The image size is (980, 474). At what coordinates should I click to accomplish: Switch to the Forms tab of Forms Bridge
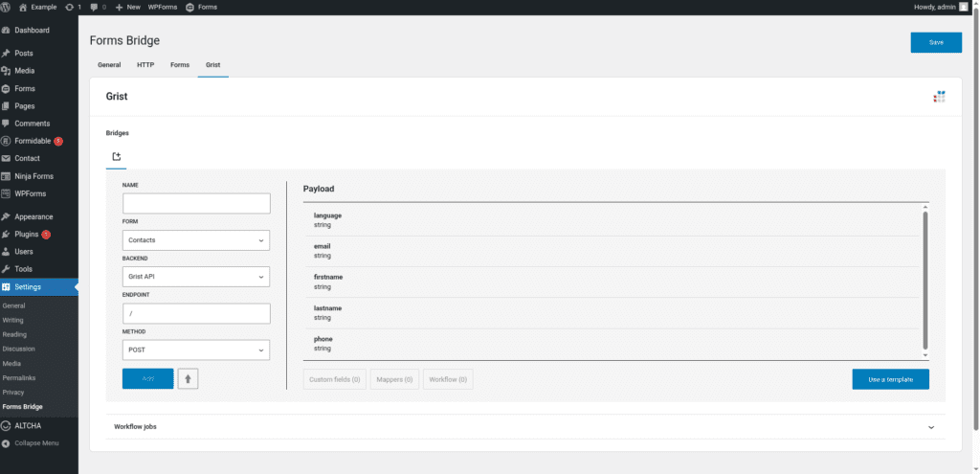(180, 64)
